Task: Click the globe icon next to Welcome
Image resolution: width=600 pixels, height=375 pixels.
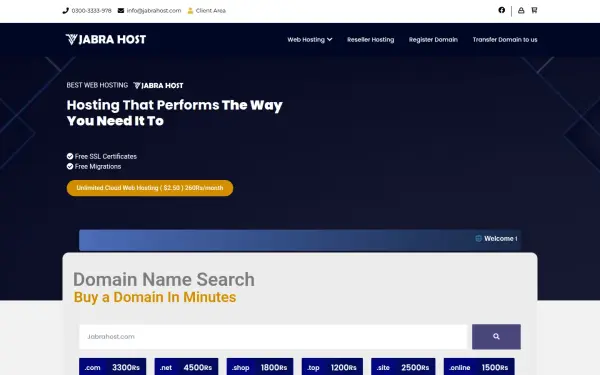Action: point(478,238)
